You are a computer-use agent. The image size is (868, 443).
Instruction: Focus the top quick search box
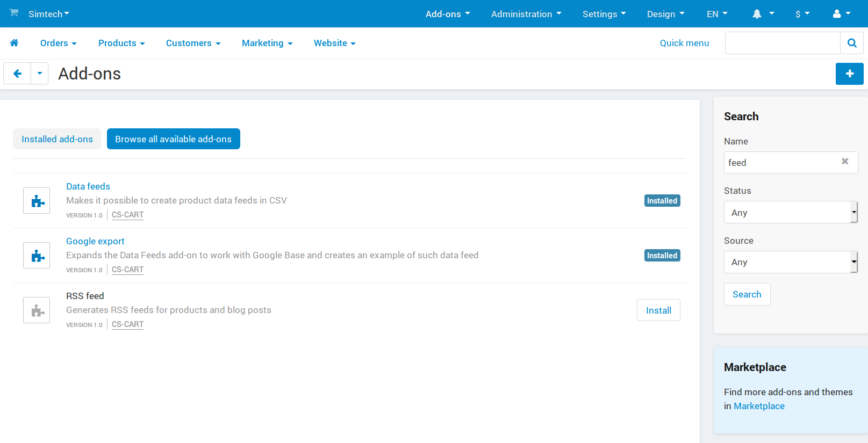tap(783, 43)
